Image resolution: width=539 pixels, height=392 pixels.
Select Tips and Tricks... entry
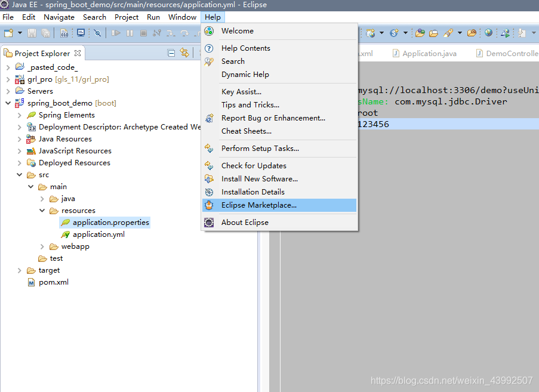(x=279, y=105)
